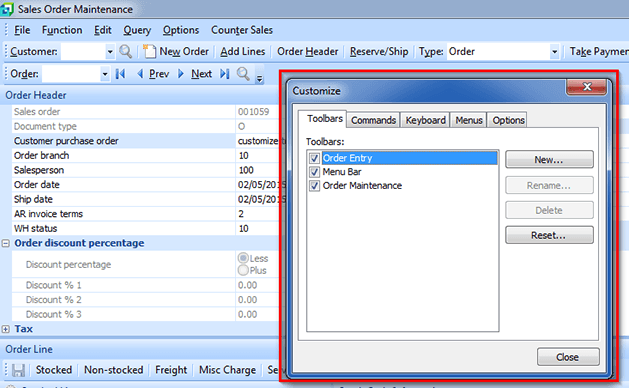
Task: Switch to the Commands tab
Action: click(373, 120)
